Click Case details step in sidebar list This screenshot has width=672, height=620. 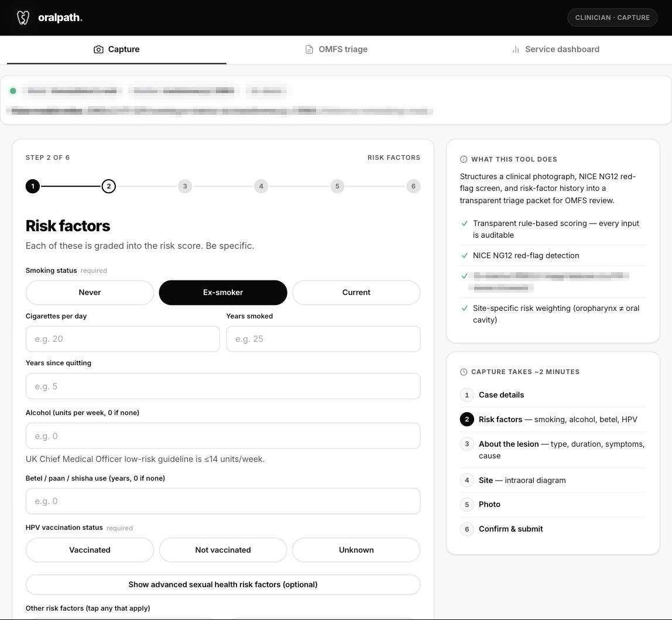tap(553, 395)
